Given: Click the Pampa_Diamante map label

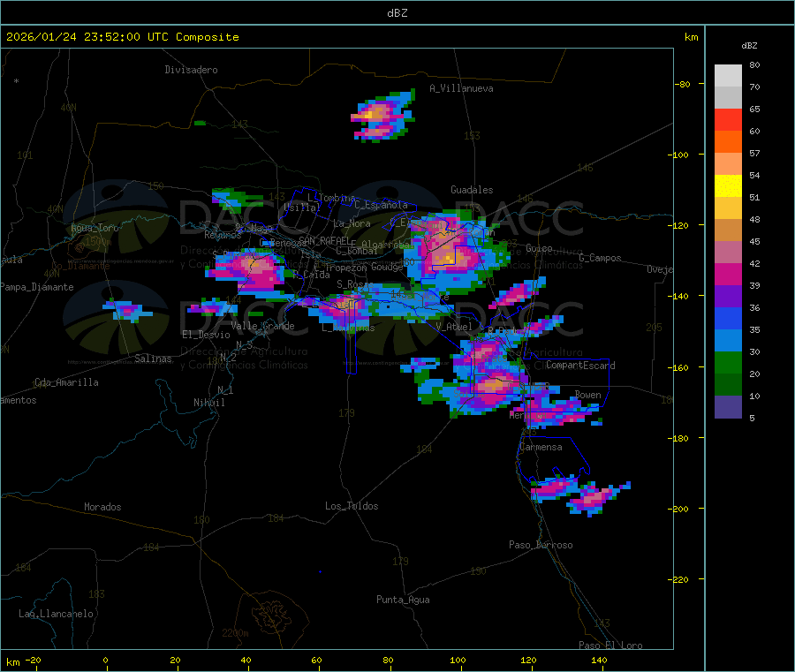Looking at the screenshot, I should click(x=37, y=287).
